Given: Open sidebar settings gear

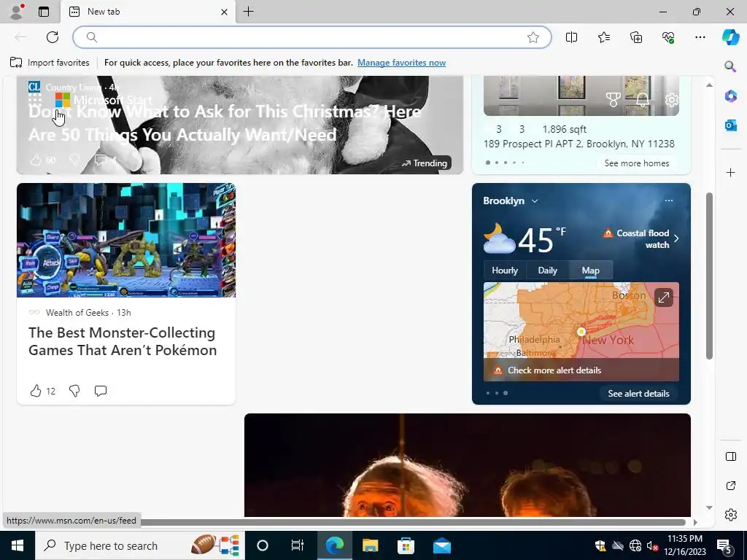Looking at the screenshot, I should (730, 515).
